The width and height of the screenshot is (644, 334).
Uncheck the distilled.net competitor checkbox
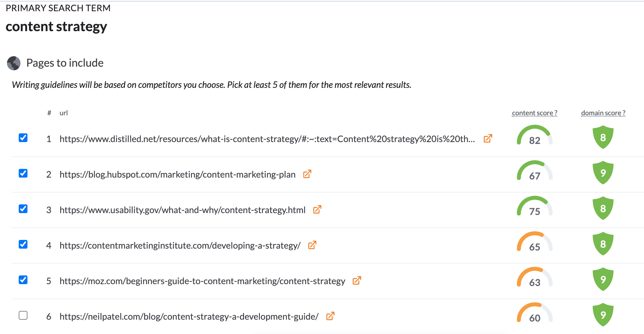click(23, 138)
